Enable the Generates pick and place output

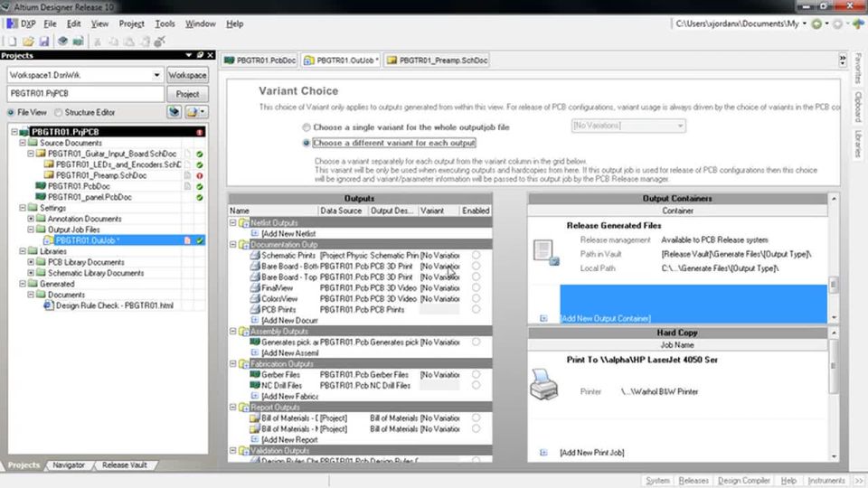tap(476, 342)
